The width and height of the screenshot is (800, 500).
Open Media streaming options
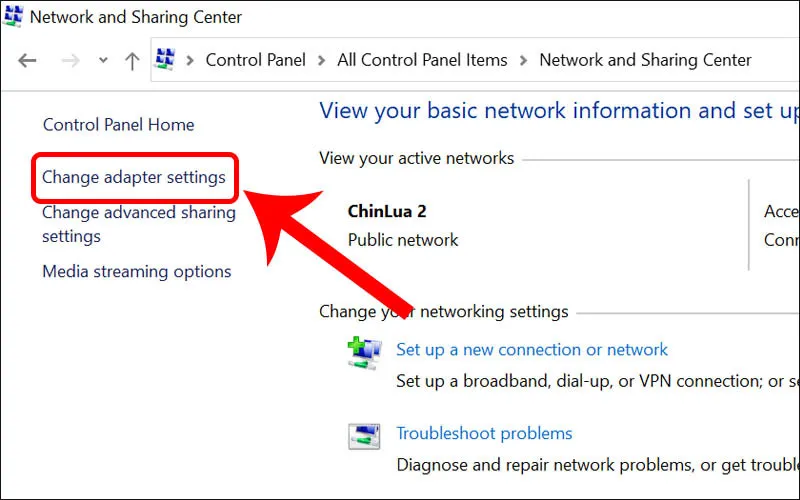click(x=136, y=271)
